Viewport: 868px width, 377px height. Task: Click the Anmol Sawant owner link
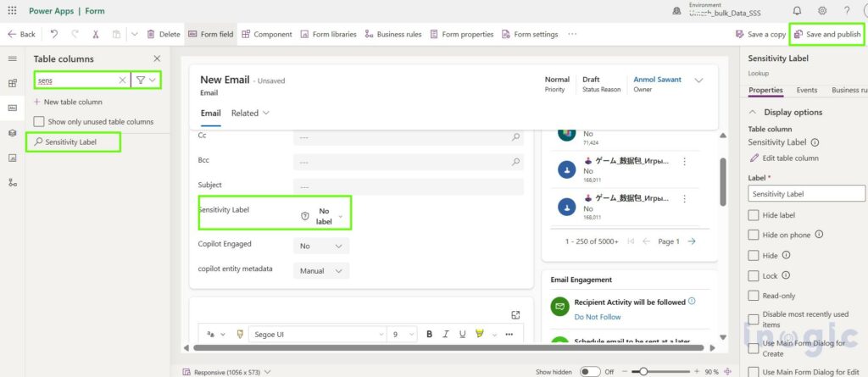click(x=658, y=80)
